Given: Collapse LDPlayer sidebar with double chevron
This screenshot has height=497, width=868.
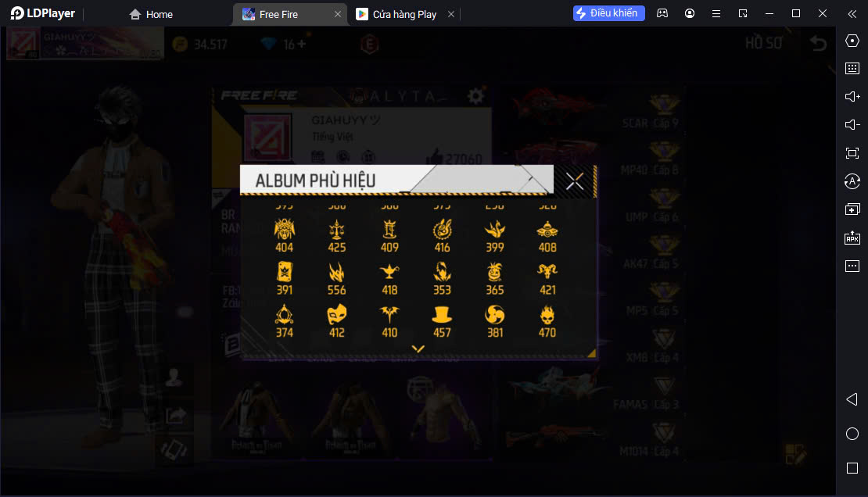Looking at the screenshot, I should (852, 14).
